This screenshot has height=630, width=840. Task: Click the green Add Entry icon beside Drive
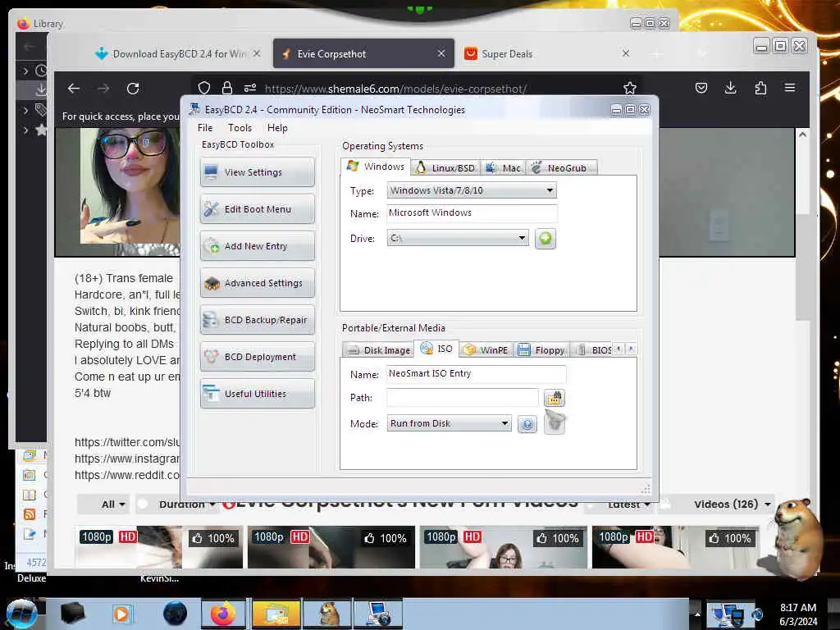click(546, 239)
